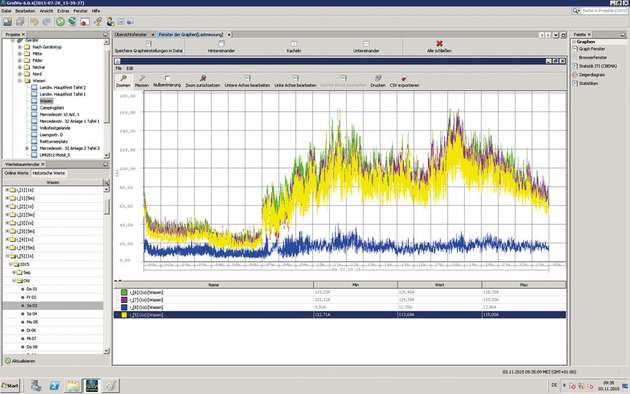Image resolution: width=630 pixels, height=394 pixels.
Task: Toggle the Nullsenkrung checkbox in graph toolbar
Action: [x=167, y=78]
